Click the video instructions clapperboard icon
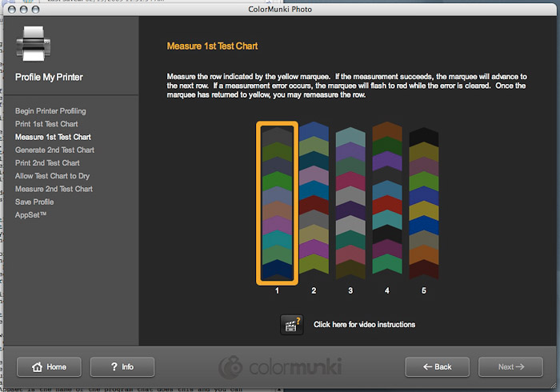 pyautogui.click(x=291, y=324)
